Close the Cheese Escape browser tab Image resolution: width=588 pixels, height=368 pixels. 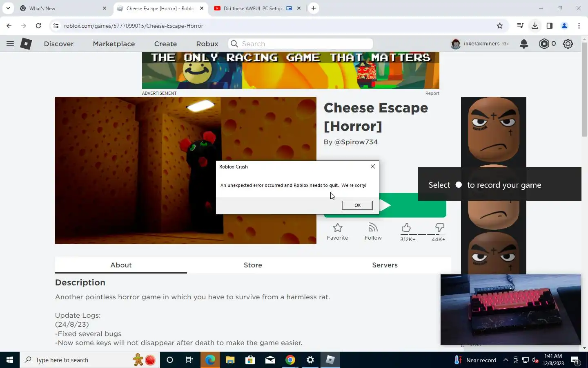(201, 8)
